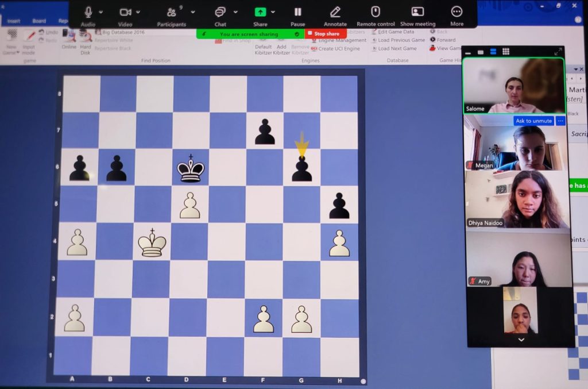588x389 pixels.
Task: Select Salome's video thumbnail
Action: pos(514,86)
